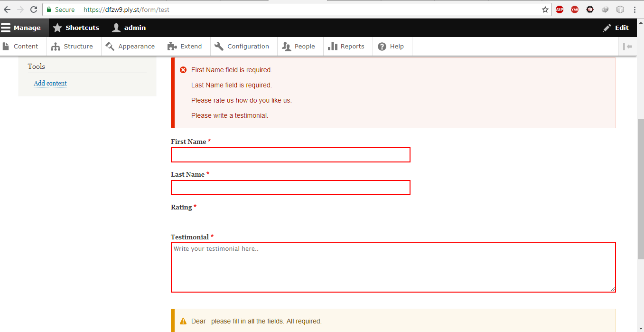Open the red YAB extension icon
Viewport: 644px width, 332px height.
tap(575, 9)
